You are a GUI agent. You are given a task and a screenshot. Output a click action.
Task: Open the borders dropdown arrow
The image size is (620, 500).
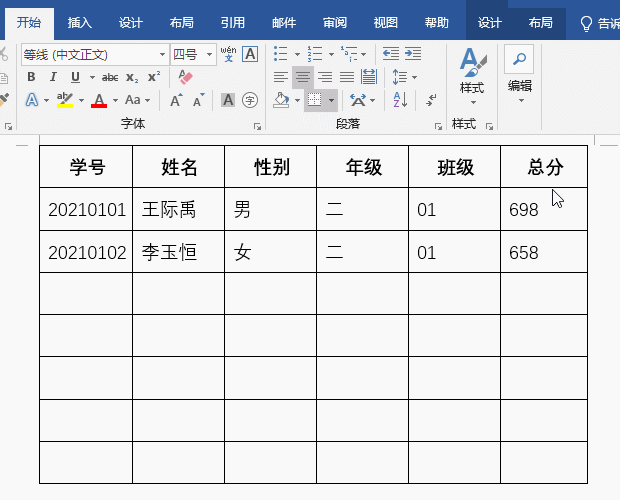[x=331, y=100]
